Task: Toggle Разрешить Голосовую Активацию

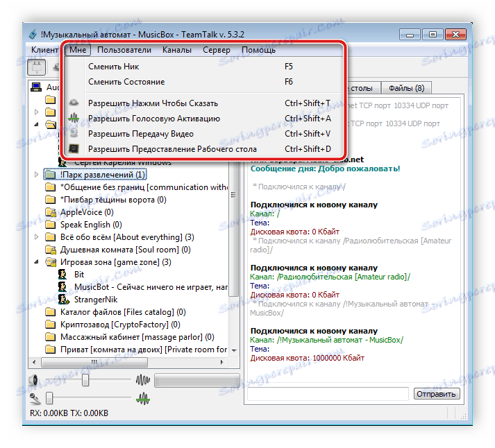Action: (204, 118)
